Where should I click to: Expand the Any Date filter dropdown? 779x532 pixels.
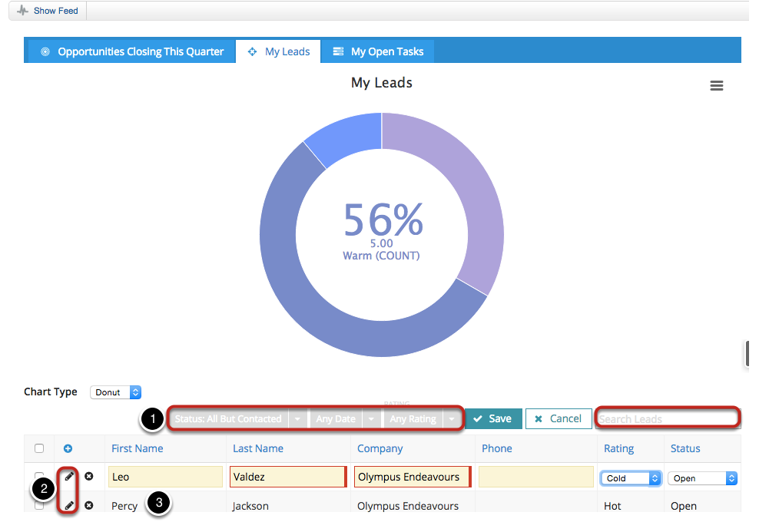click(x=370, y=419)
